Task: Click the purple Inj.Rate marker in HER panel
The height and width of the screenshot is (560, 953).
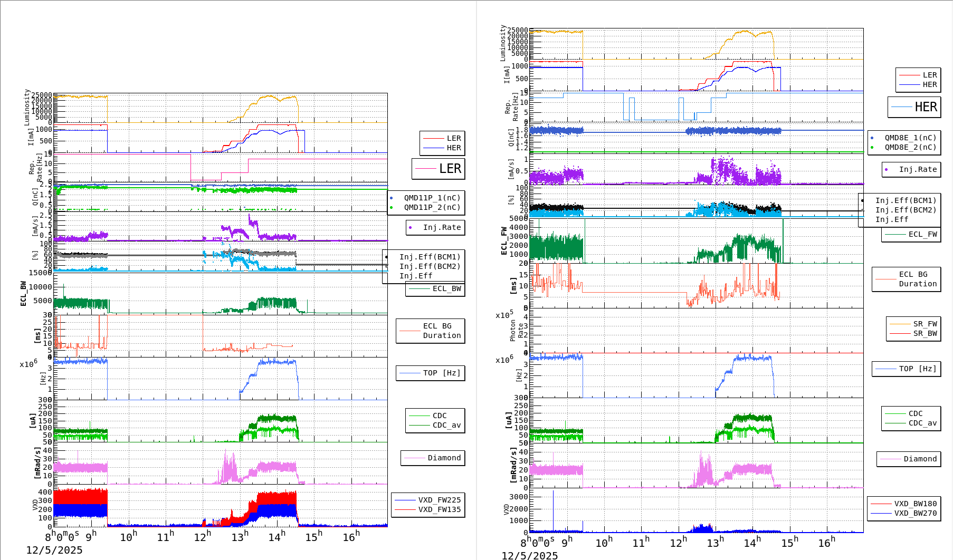Action: [887, 170]
